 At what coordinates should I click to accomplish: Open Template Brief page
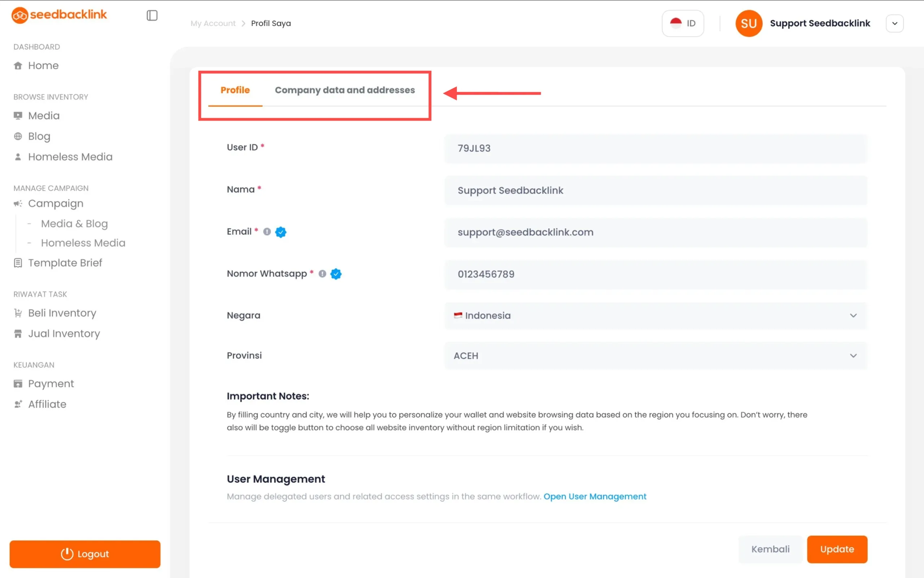65,263
